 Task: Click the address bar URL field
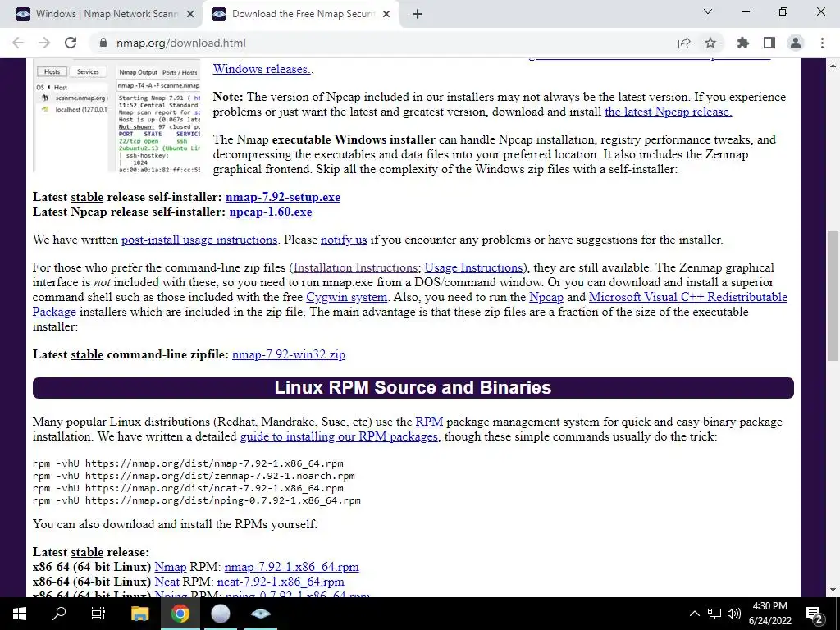coord(386,43)
